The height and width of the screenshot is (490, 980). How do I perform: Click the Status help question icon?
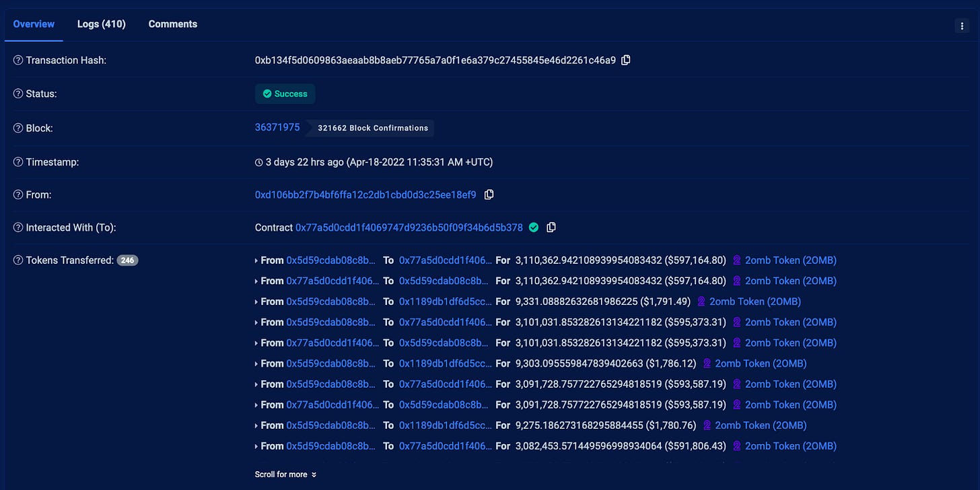click(18, 94)
